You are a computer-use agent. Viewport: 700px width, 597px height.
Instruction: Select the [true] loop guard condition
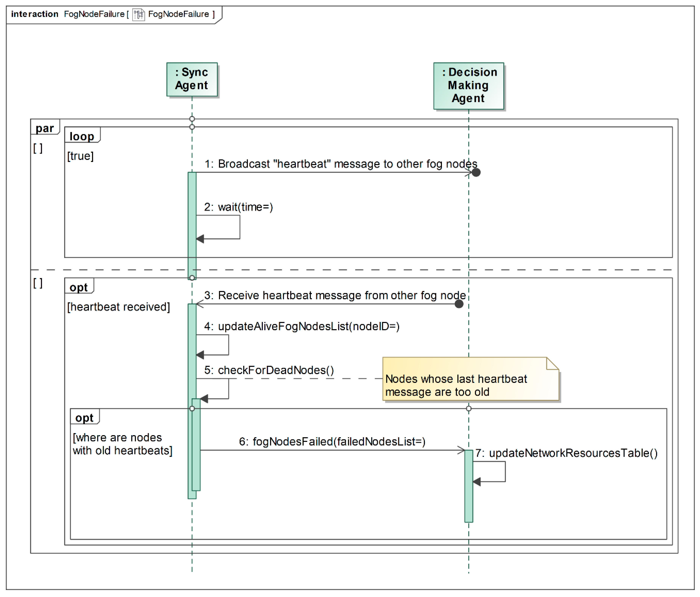tap(80, 156)
